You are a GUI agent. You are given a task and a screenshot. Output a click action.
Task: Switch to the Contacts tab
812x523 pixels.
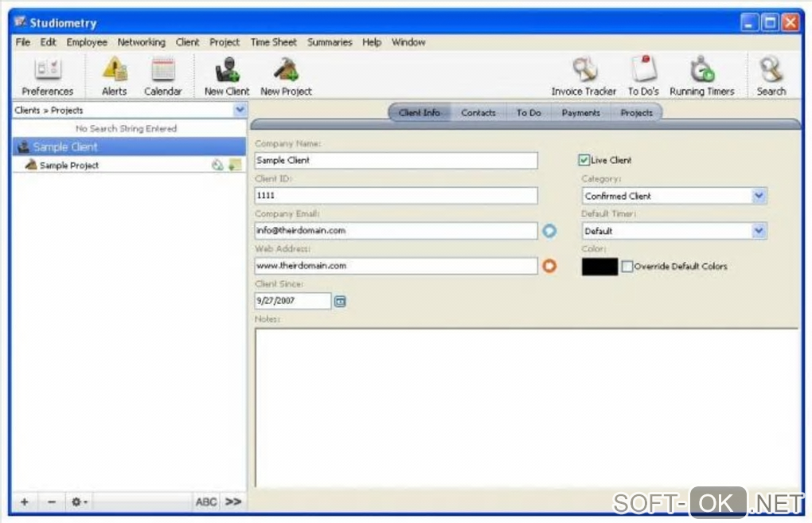tap(478, 112)
